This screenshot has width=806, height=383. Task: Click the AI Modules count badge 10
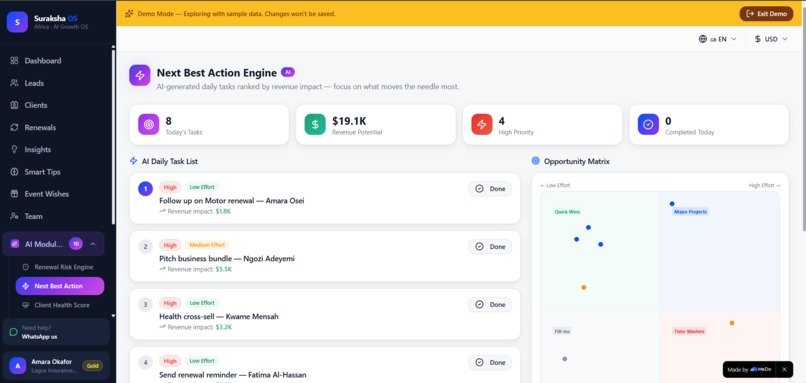[76, 244]
